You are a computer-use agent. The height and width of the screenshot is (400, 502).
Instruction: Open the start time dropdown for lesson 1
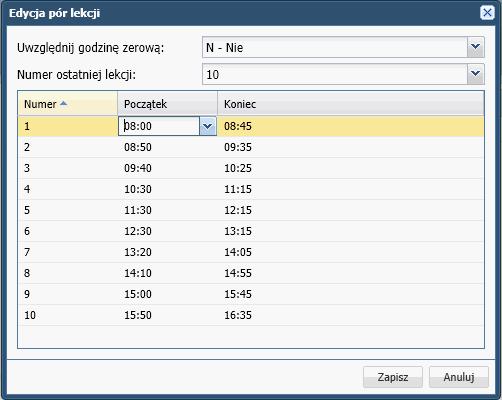[208, 126]
